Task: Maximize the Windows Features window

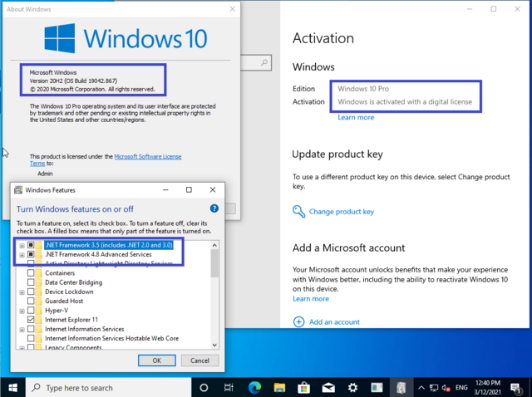Action: 189,190
